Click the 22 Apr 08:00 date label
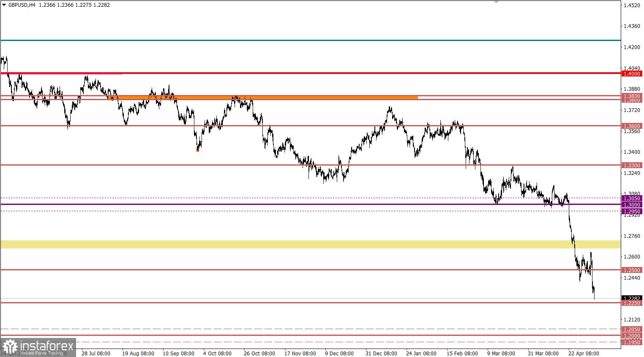The height and width of the screenshot is (357, 644). [584, 353]
